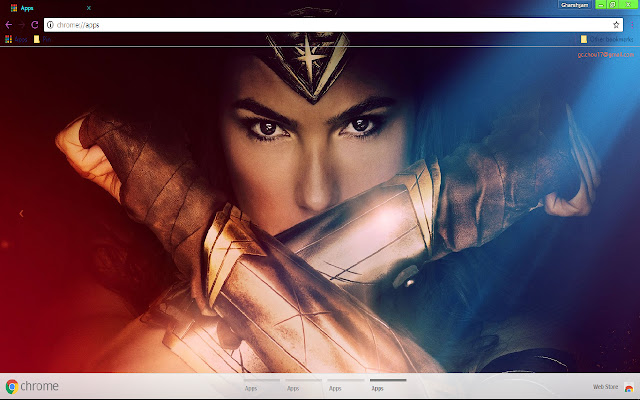Close the Apps browser tab
Screen dimensions: 640x400
coord(89,8)
